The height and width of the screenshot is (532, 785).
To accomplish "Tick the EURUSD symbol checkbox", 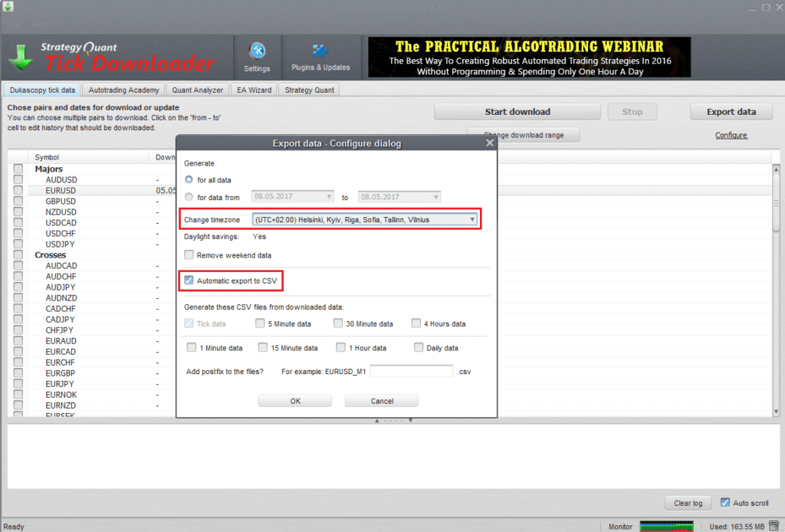I will pos(18,190).
